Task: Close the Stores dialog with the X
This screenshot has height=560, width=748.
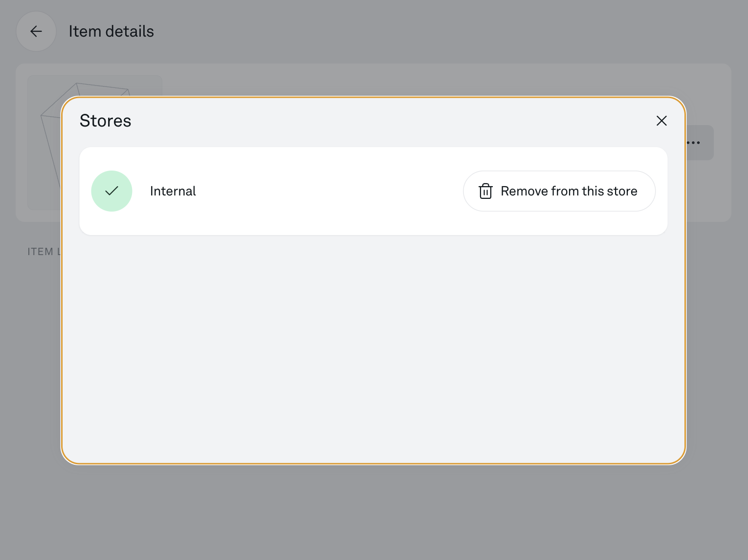Action: coord(661,121)
